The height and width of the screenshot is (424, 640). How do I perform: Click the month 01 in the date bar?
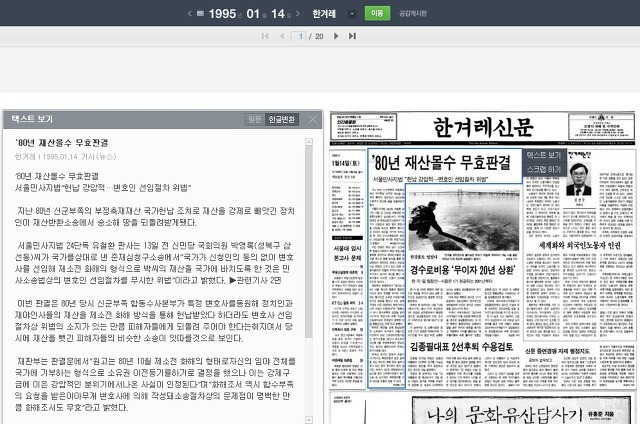pyautogui.click(x=253, y=13)
